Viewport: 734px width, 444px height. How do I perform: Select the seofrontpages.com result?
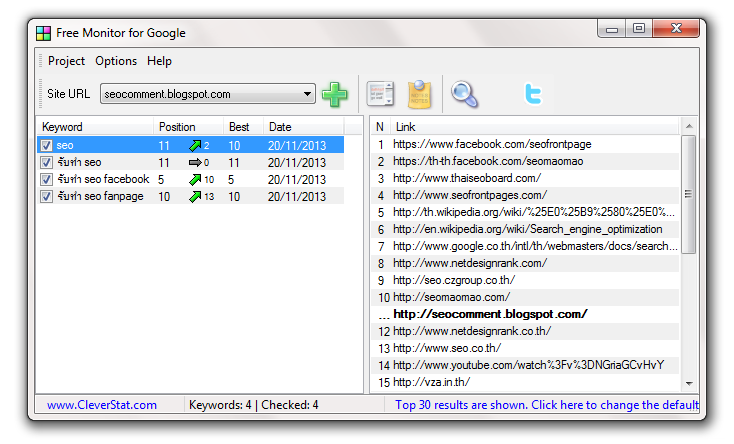tap(470, 195)
